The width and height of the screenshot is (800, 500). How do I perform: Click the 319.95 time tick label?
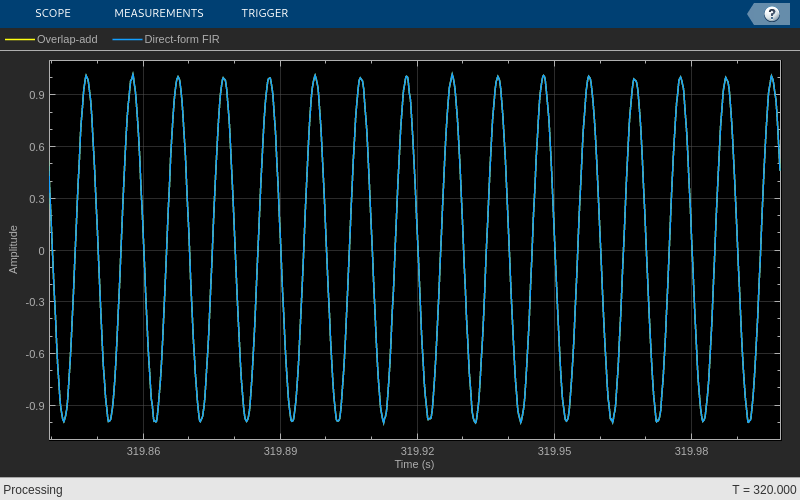coord(555,452)
